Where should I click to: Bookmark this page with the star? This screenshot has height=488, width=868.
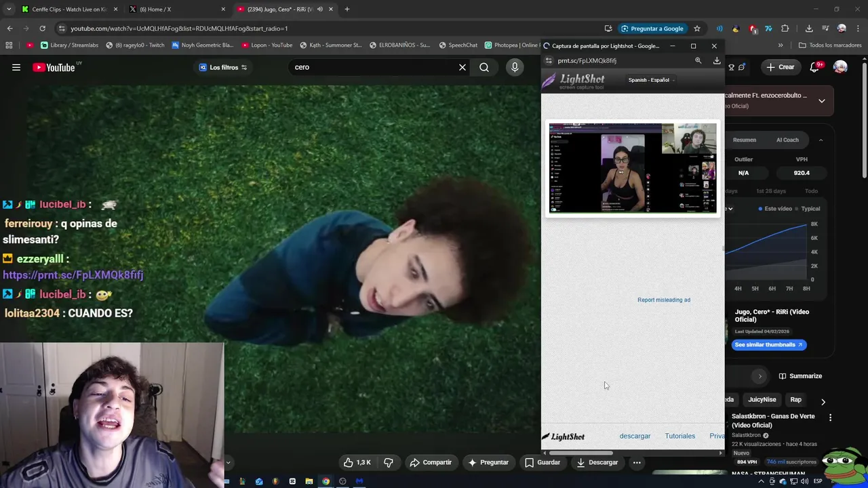click(696, 28)
